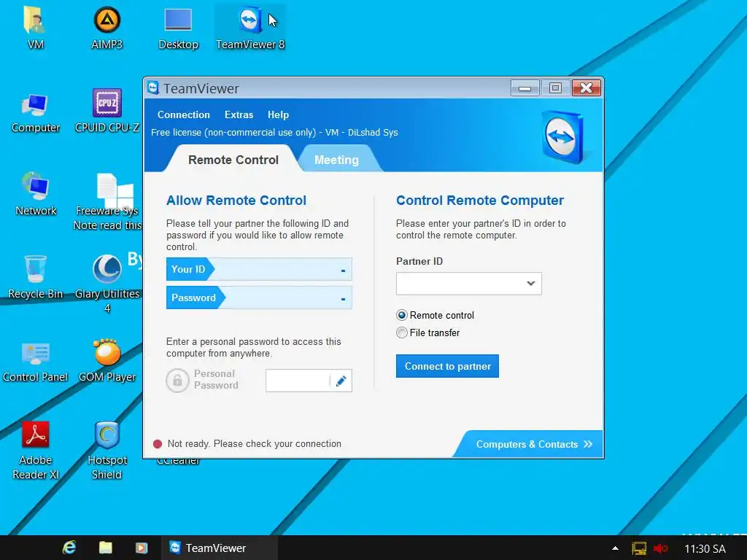
Task: Open the Connection menu
Action: [x=183, y=114]
